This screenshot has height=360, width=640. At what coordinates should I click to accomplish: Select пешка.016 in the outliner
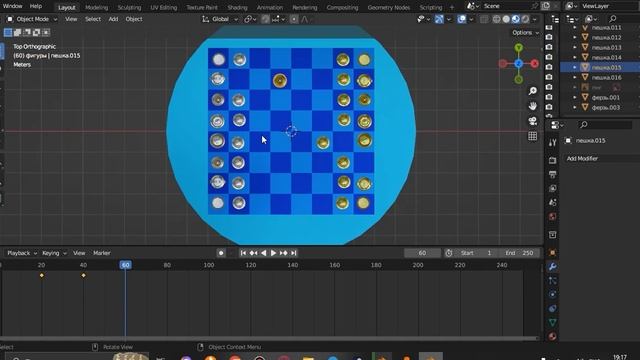[606, 78]
